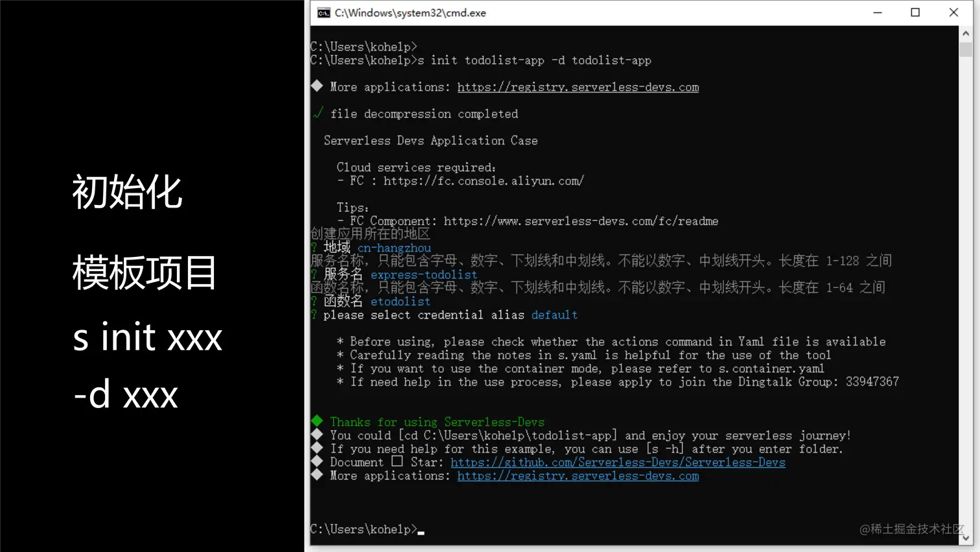
Task: Select the cn-hangzhou region value
Action: click(393, 248)
